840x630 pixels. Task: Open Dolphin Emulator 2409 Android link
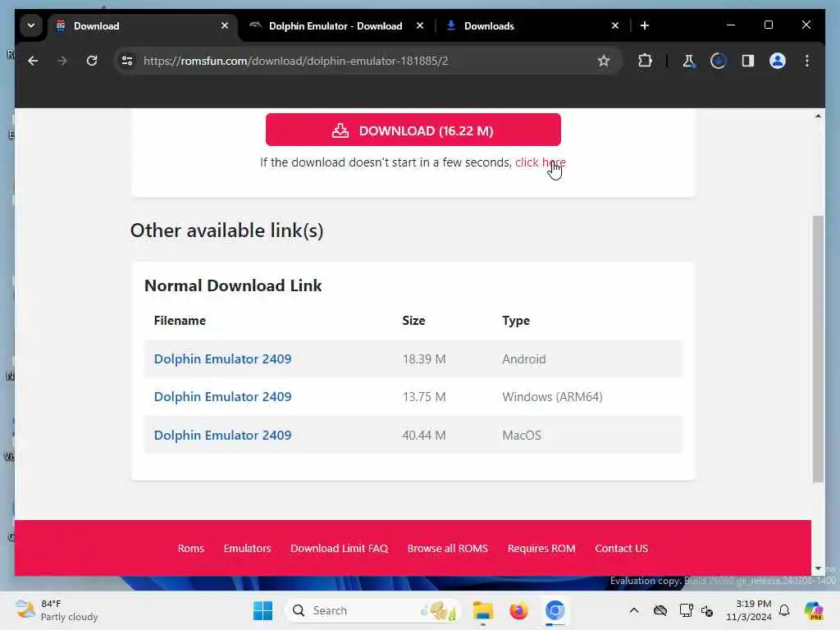point(222,359)
